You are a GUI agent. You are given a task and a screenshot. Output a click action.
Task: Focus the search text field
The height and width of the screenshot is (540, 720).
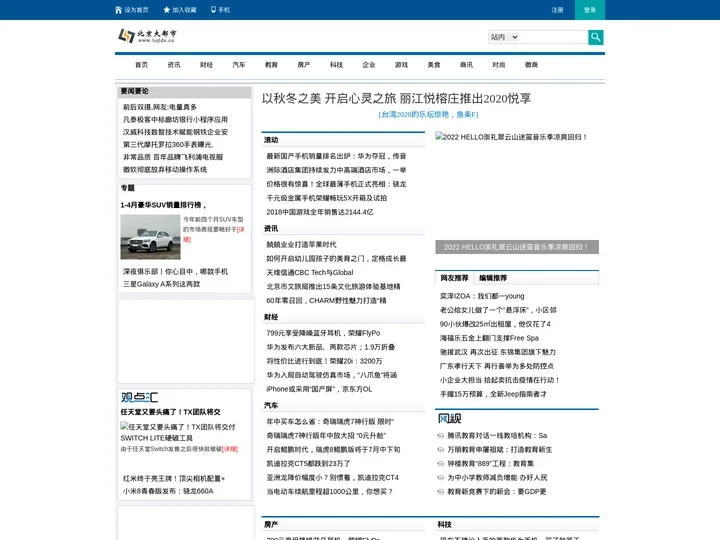coord(553,37)
